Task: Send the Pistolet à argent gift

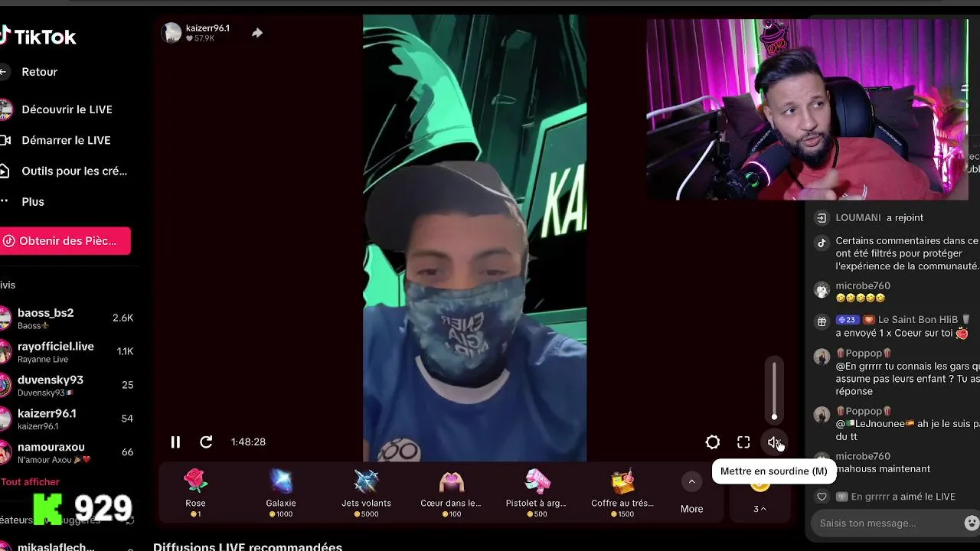Action: coord(537,492)
